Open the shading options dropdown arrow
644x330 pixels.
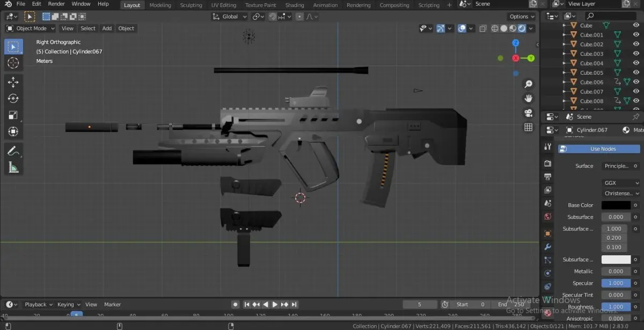tap(530, 28)
